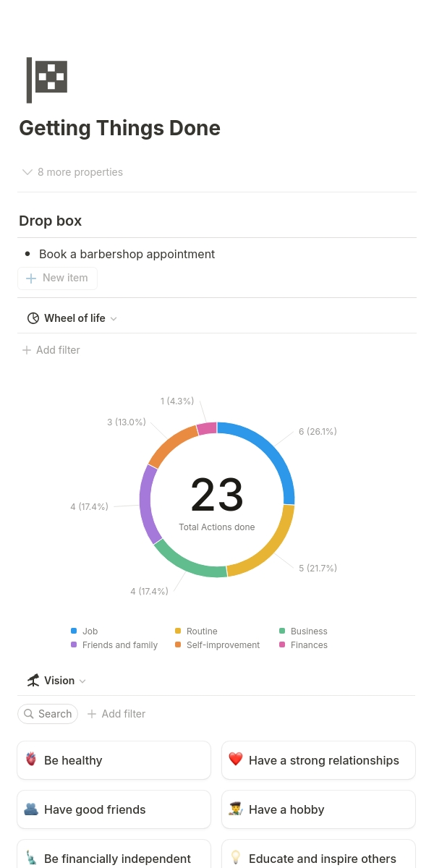Click the red heart relationships icon

pos(235,760)
